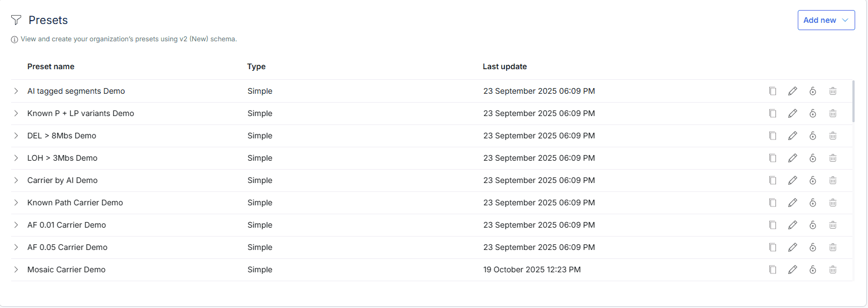Expand the AI tagged segments Demo row
This screenshot has height=308, width=868.
[16, 91]
